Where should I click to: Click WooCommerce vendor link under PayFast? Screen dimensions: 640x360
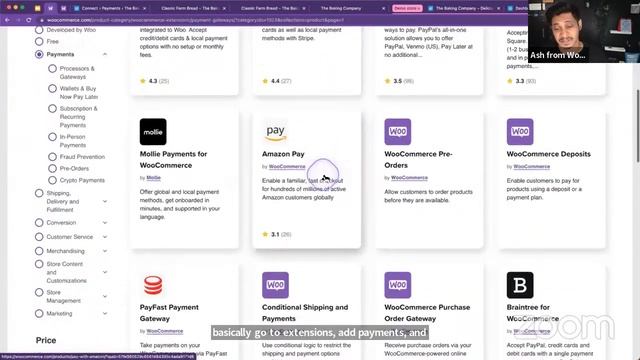(x=165, y=331)
